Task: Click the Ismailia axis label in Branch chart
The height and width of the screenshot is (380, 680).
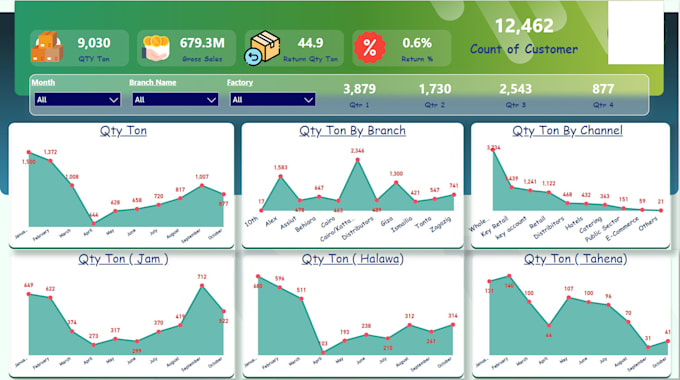Action: [402, 225]
